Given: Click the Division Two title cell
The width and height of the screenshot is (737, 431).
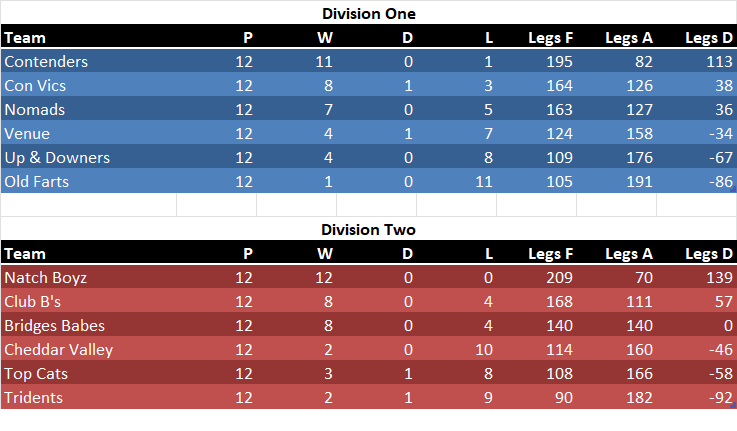Looking at the screenshot, I should [368, 230].
